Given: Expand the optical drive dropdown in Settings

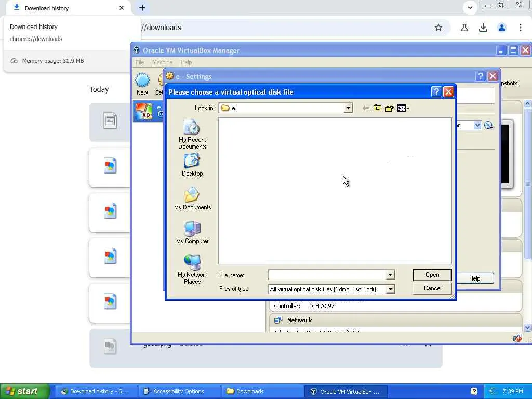Looking at the screenshot, I should [477, 125].
